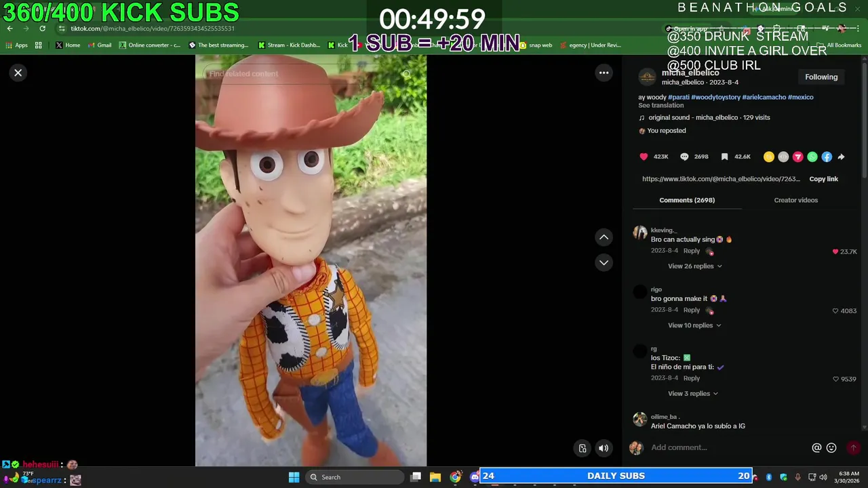
Task: Like the comment with 23.7K likes
Action: [x=835, y=251]
